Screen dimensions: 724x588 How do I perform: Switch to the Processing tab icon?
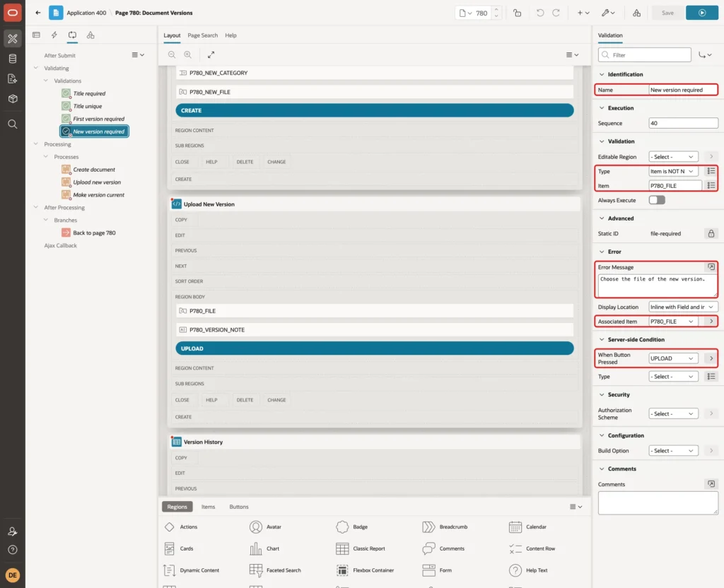(x=73, y=35)
